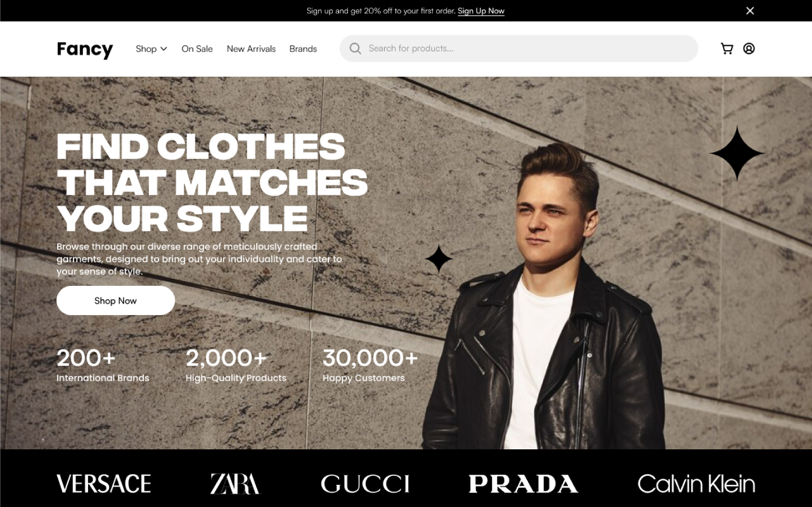Click the Zara brand logo
The width and height of the screenshot is (812, 507).
235,484
